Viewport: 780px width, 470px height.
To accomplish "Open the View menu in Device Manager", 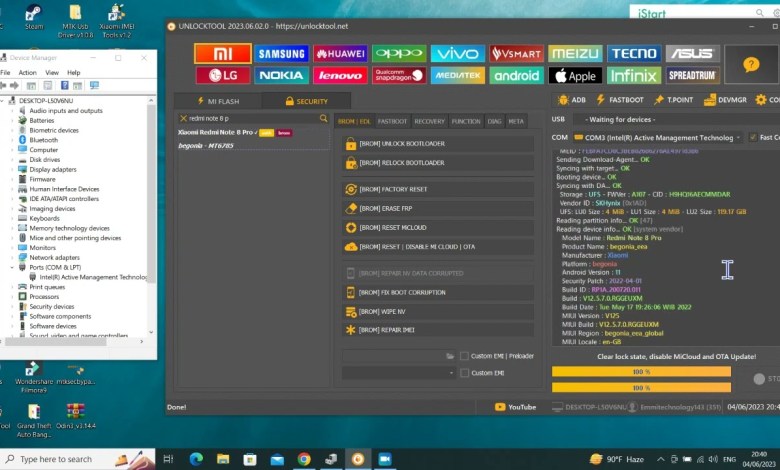I will (52, 73).
